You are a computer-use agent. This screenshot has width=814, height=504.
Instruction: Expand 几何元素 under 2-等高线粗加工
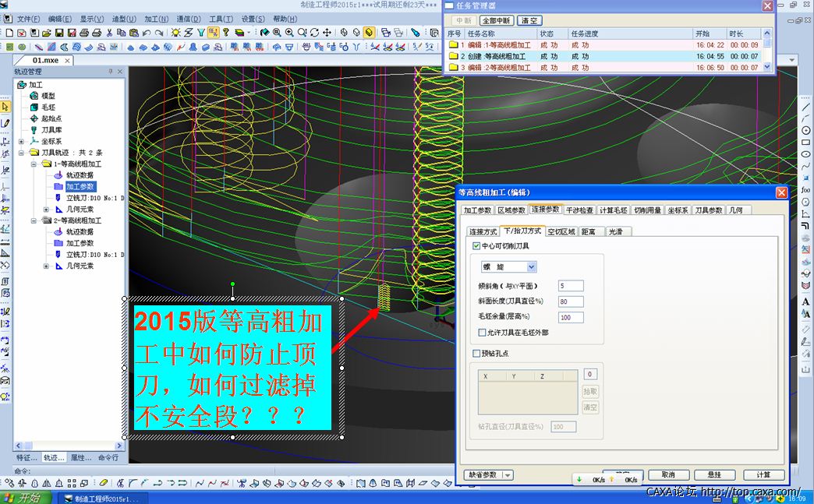click(46, 266)
